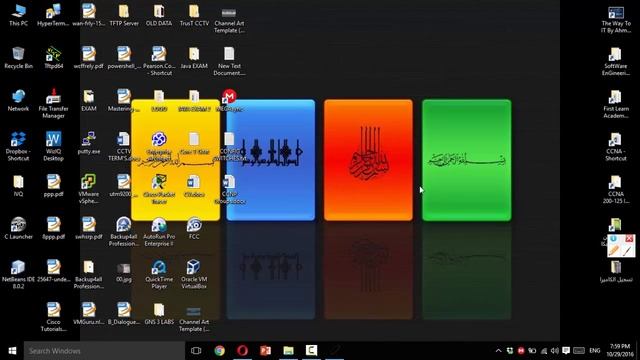Select the Network desktop icon
The width and height of the screenshot is (640, 360).
click(x=18, y=100)
